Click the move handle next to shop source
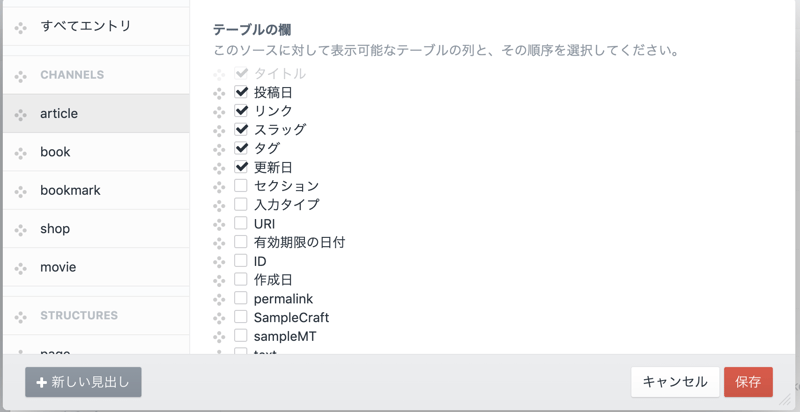The height and width of the screenshot is (412, 800). [21, 230]
